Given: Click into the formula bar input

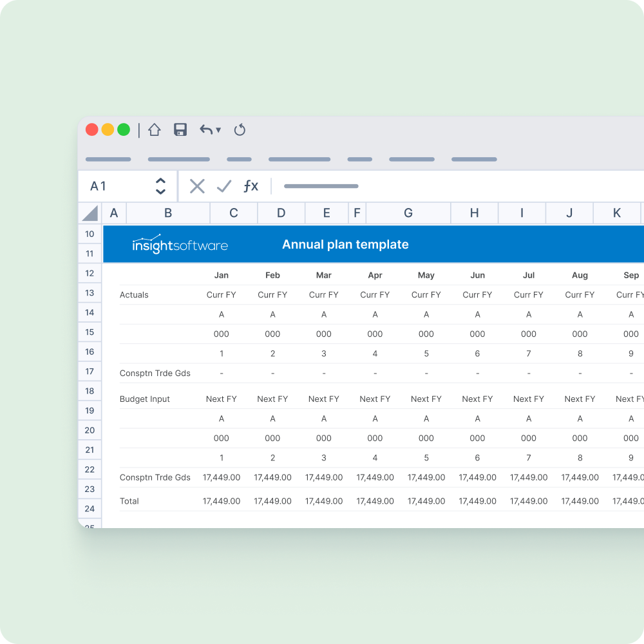Looking at the screenshot, I should (x=451, y=187).
